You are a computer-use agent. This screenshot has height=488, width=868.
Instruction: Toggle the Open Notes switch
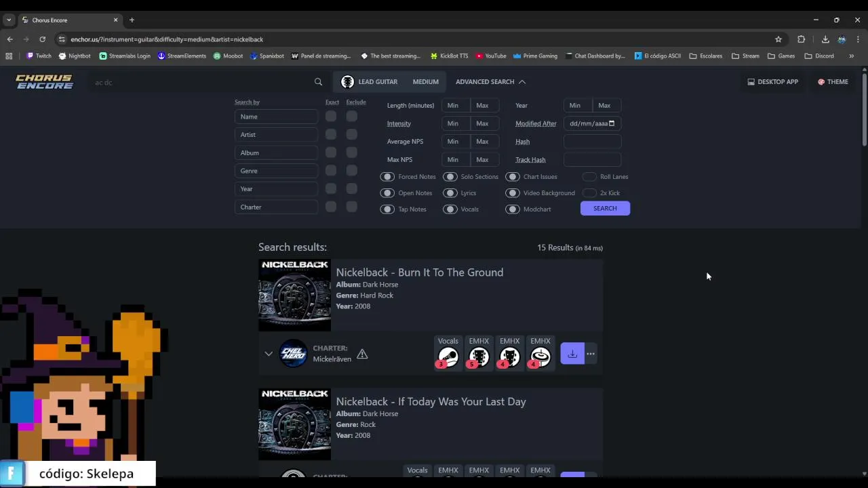pos(387,193)
